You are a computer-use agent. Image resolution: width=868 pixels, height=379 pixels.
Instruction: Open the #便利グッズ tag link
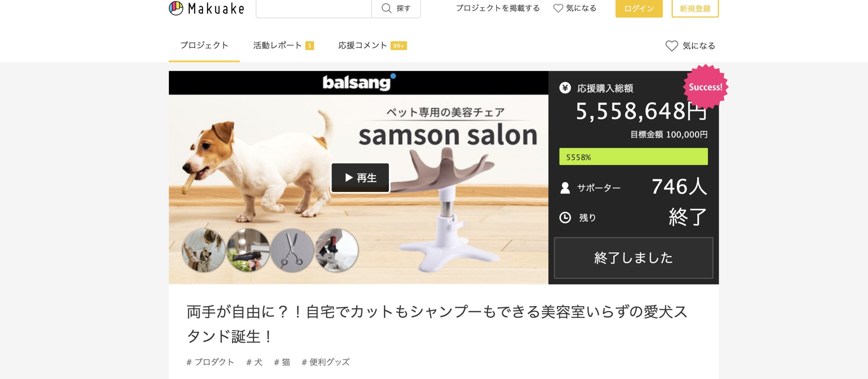click(x=325, y=362)
